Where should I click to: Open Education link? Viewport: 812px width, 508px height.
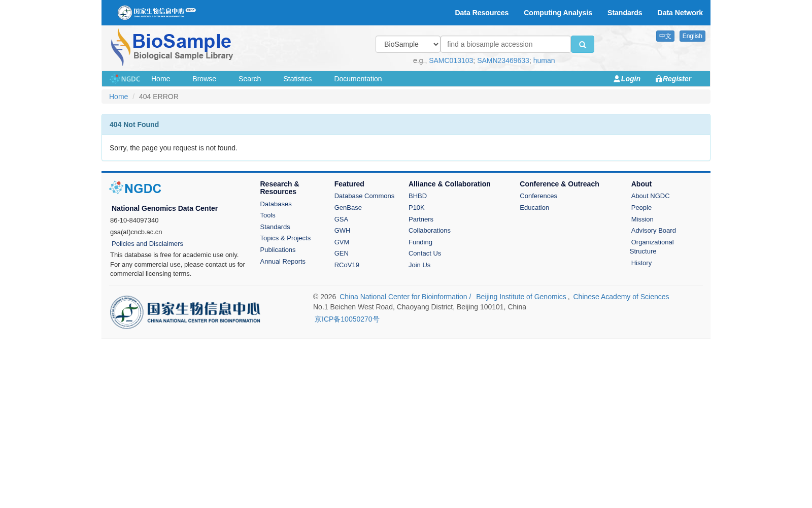pyautogui.click(x=534, y=208)
